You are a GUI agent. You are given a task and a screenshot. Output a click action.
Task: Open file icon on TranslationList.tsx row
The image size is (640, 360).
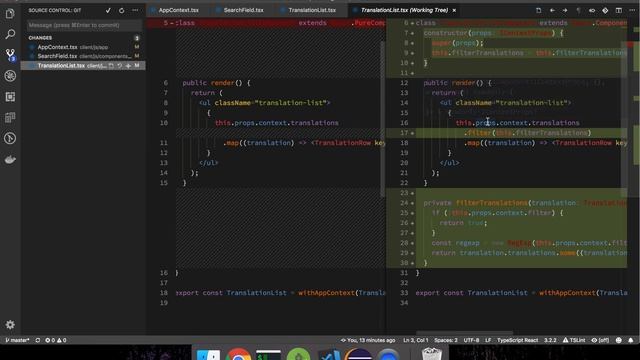(111, 65)
